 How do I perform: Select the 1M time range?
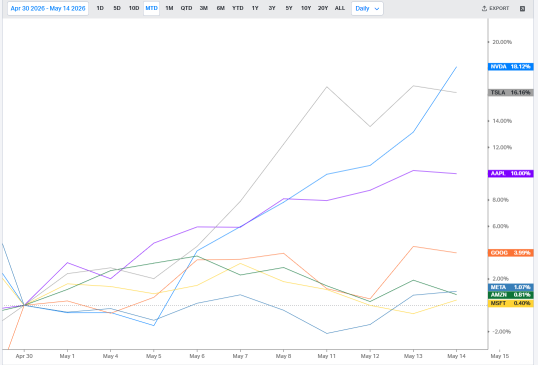click(169, 8)
